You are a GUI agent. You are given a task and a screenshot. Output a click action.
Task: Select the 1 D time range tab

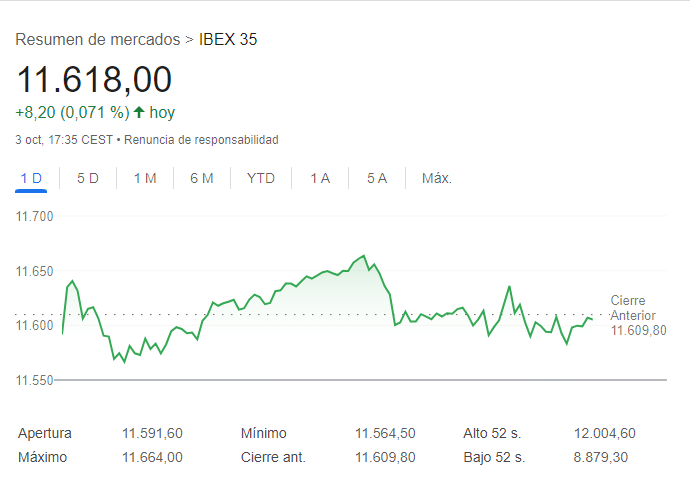31,178
